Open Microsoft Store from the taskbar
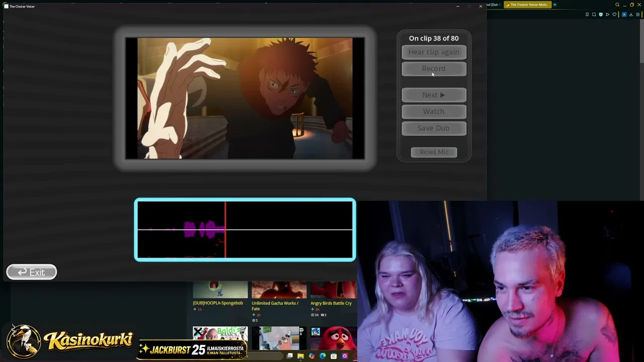This screenshot has width=644, height=362. [x=334, y=356]
